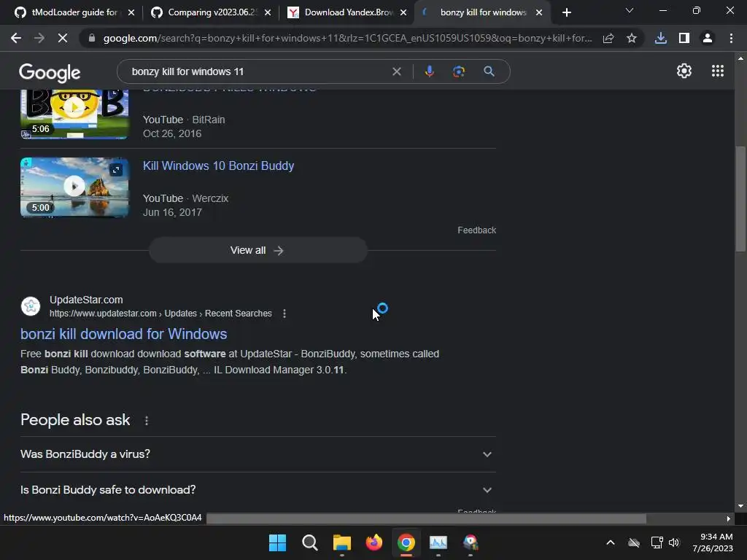The width and height of the screenshot is (747, 560).
Task: Click the UpdateStar favicon
Action: coord(31,306)
